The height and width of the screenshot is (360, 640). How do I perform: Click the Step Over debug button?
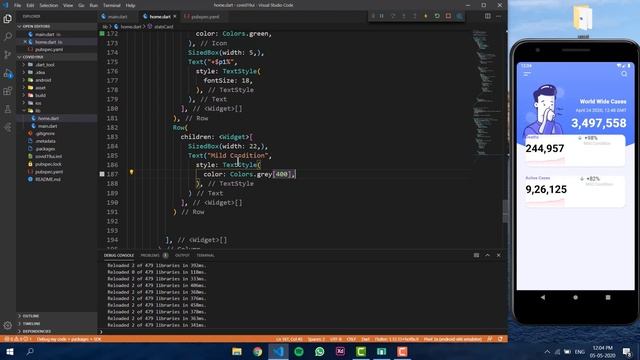click(x=393, y=16)
